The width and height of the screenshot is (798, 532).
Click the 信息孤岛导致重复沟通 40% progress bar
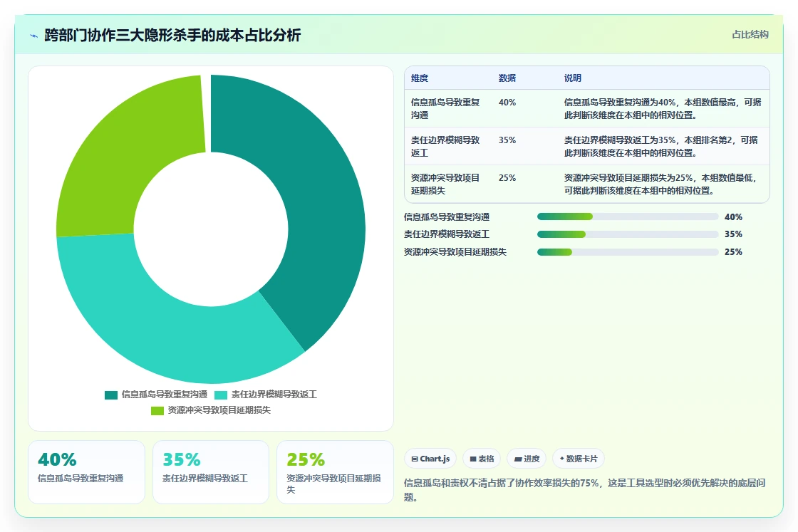coord(628,217)
